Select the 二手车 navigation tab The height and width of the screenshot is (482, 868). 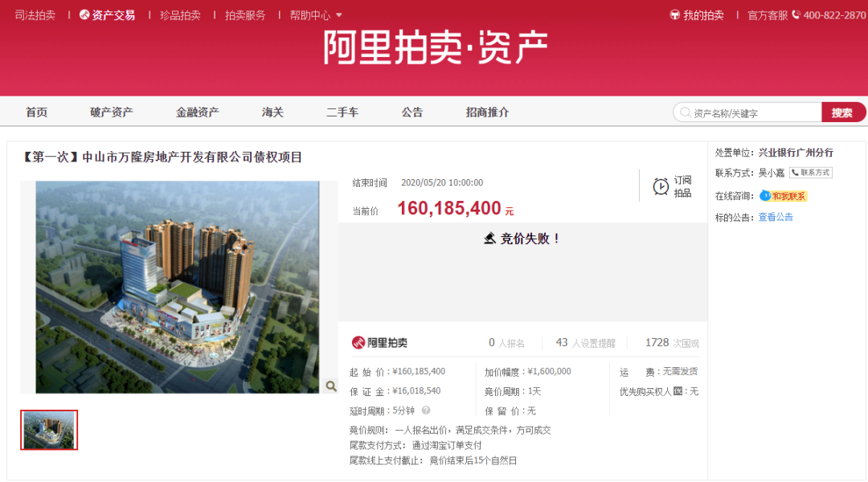click(342, 112)
